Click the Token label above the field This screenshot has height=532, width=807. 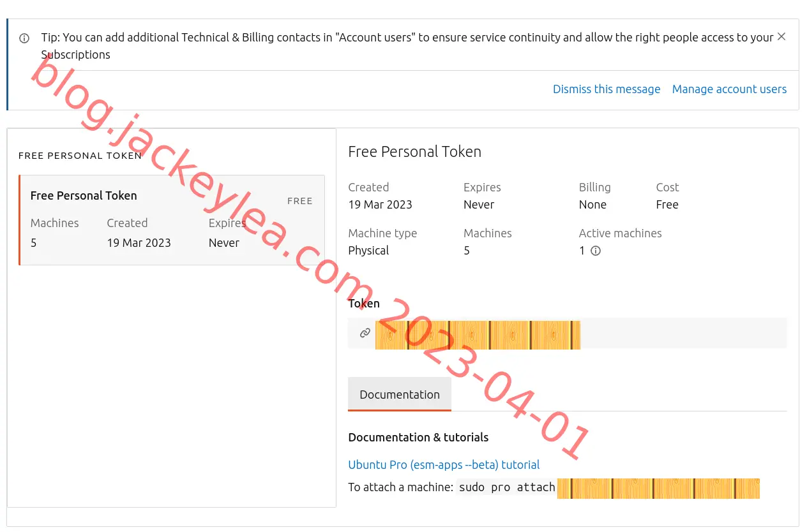tap(364, 304)
